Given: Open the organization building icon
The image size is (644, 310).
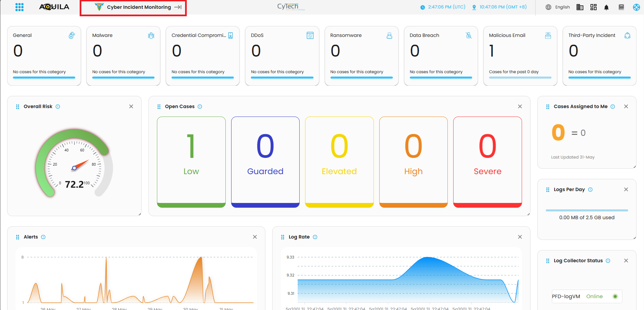Looking at the screenshot, I should pyautogui.click(x=580, y=7).
